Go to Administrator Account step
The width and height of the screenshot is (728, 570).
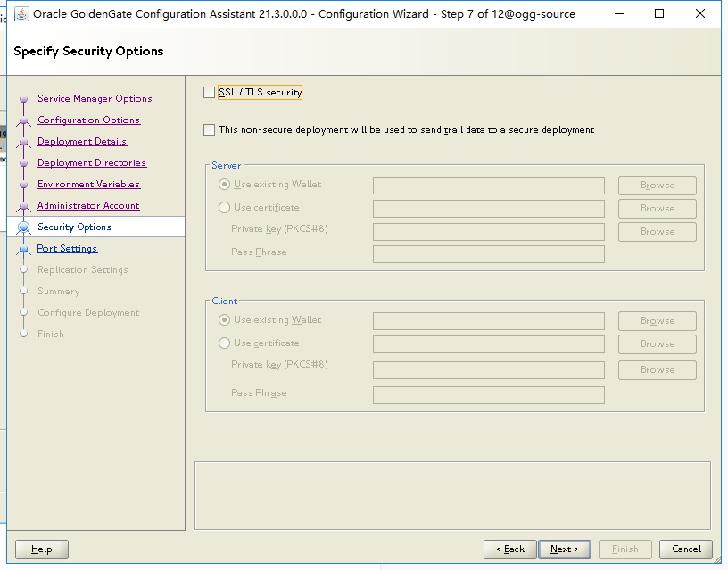point(88,205)
